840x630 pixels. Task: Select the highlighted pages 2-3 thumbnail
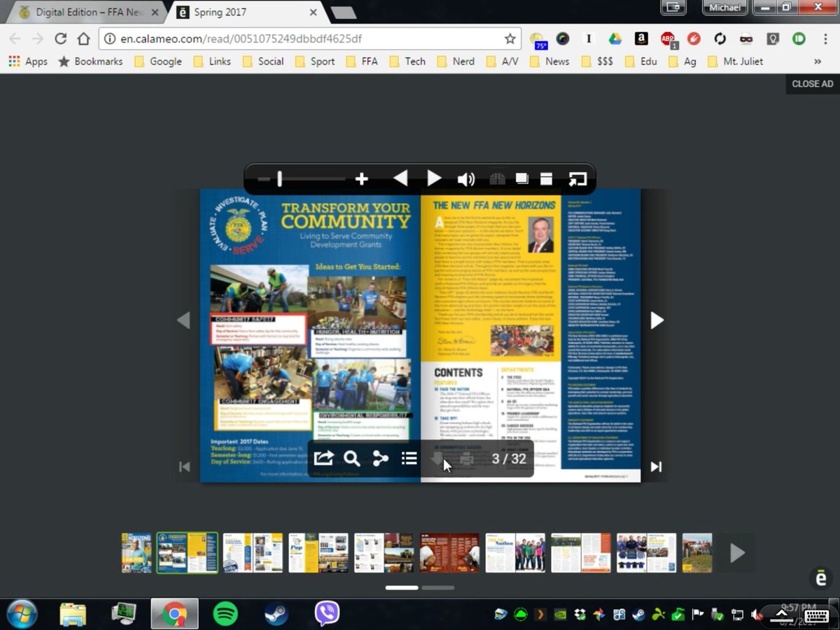(x=188, y=553)
